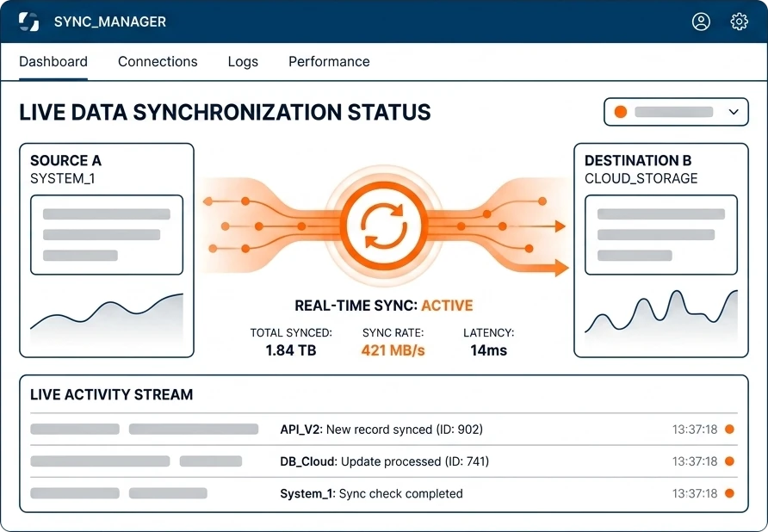Click the SYNC_MANAGER logo icon
The height and width of the screenshot is (532, 768).
click(28, 22)
